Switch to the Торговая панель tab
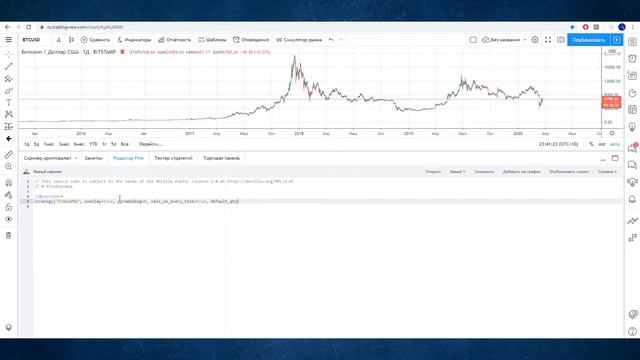Screen dimensions: 640x360 pyautogui.click(x=222, y=158)
